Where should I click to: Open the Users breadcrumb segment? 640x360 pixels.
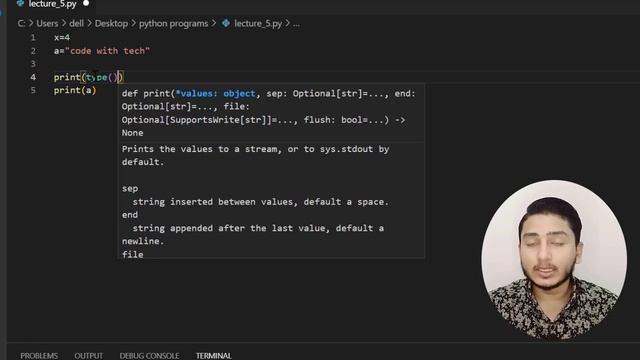click(x=47, y=24)
